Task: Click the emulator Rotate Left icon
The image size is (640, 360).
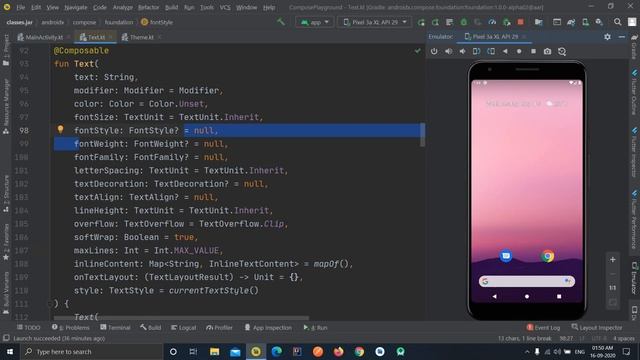Action: coord(476,51)
